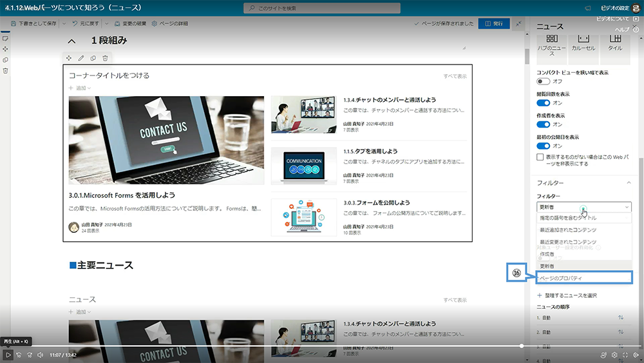The width and height of the screenshot is (644, 363).
Task: Open article 1.3.4.チャットのメンバーと通話しよう
Action: [x=390, y=100]
